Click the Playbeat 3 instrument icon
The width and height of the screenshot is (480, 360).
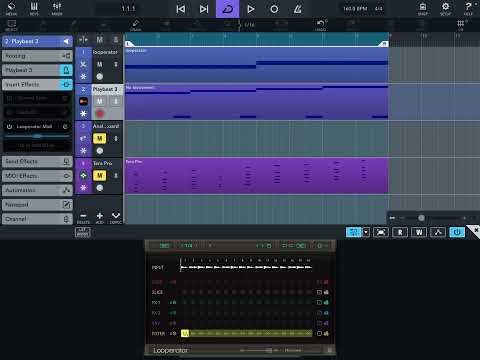pos(83,101)
